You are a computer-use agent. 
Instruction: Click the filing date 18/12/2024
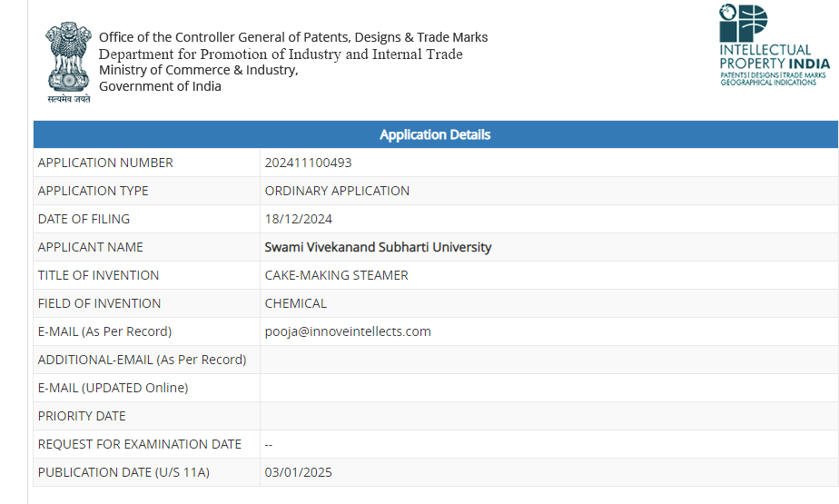coord(299,219)
